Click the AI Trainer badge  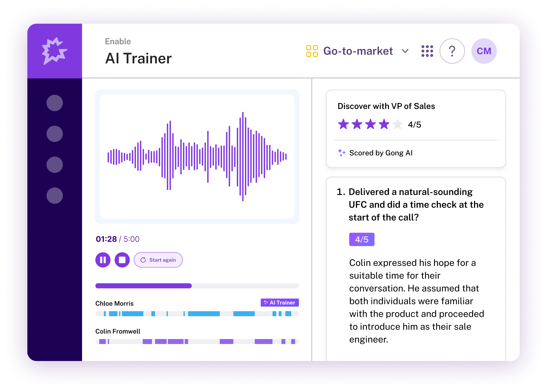click(280, 303)
